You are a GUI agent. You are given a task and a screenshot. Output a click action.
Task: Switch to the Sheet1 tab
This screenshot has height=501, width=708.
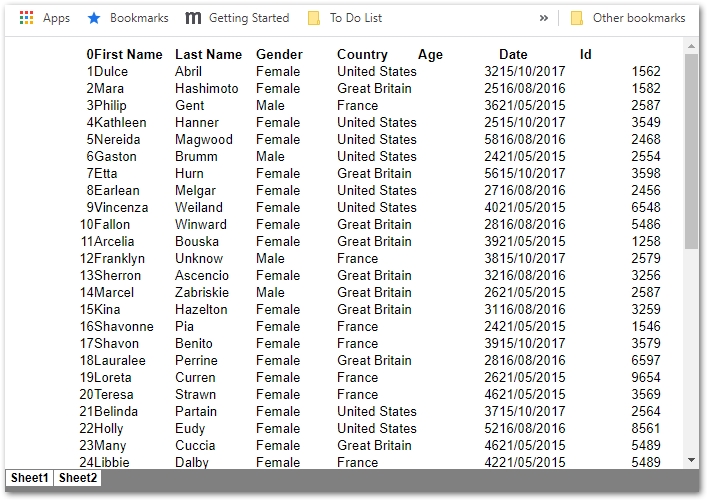coord(29,478)
